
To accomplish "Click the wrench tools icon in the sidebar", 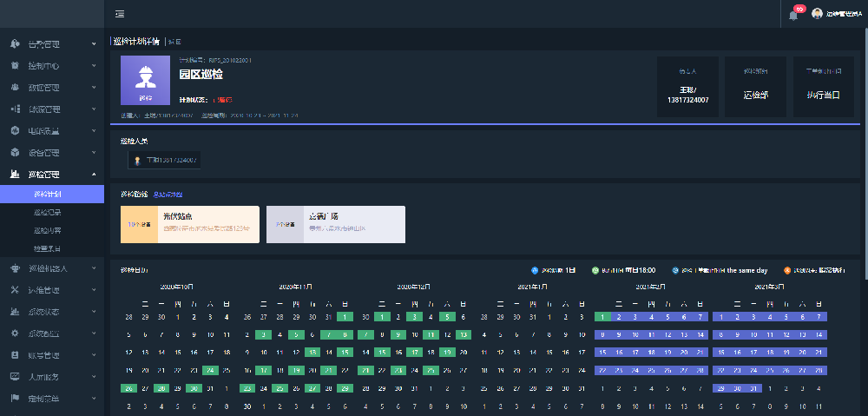I will click(15, 289).
